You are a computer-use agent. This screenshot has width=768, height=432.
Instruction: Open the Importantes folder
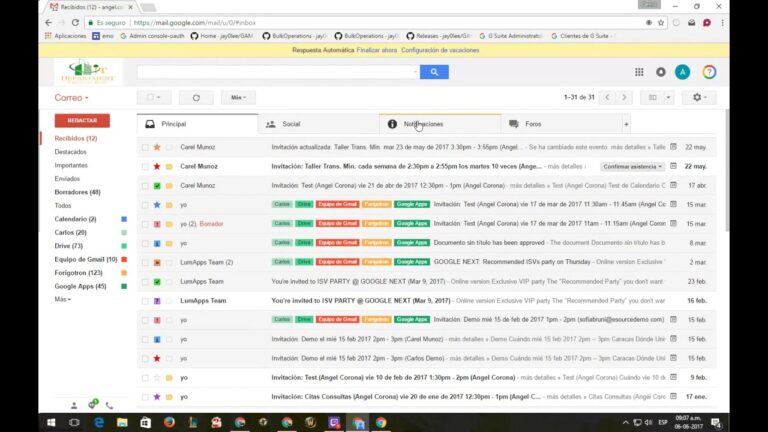71,165
